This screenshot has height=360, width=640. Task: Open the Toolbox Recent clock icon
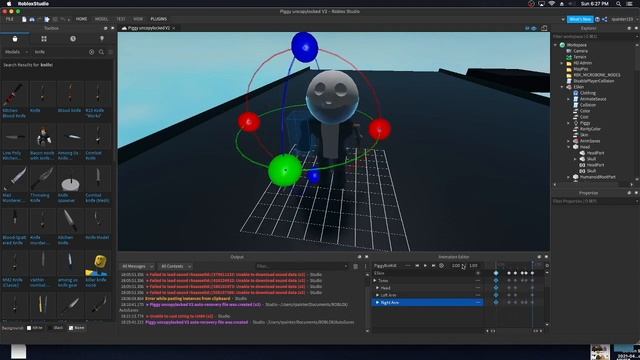tap(73, 39)
